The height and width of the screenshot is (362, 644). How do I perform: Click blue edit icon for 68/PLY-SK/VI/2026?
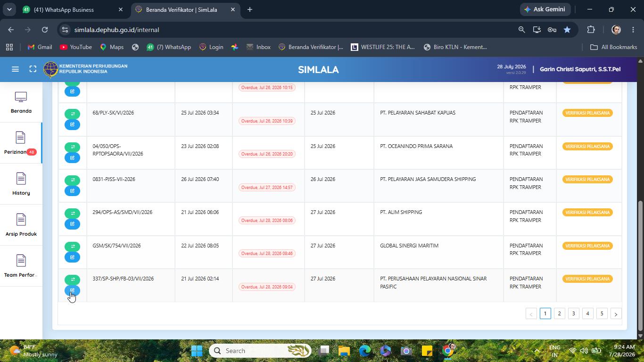[x=72, y=124]
